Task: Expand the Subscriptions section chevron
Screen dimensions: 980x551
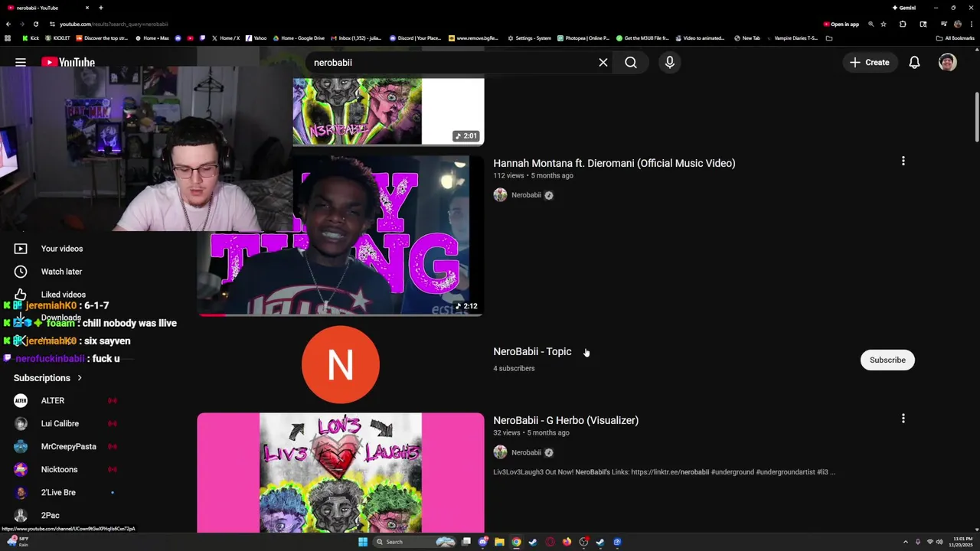Action: (x=79, y=378)
